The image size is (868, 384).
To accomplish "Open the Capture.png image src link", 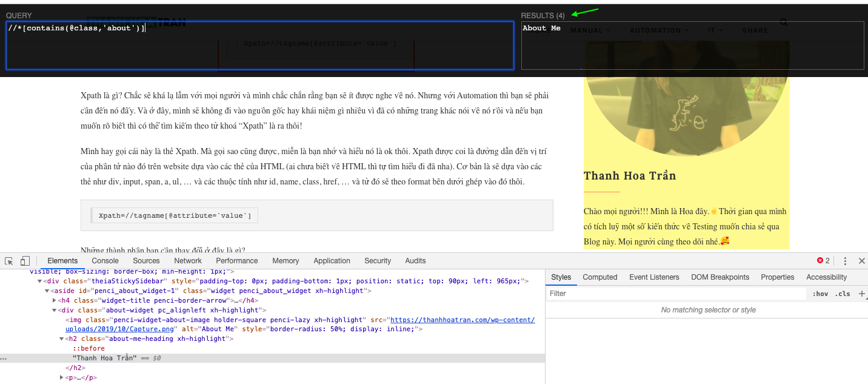I will [300, 325].
